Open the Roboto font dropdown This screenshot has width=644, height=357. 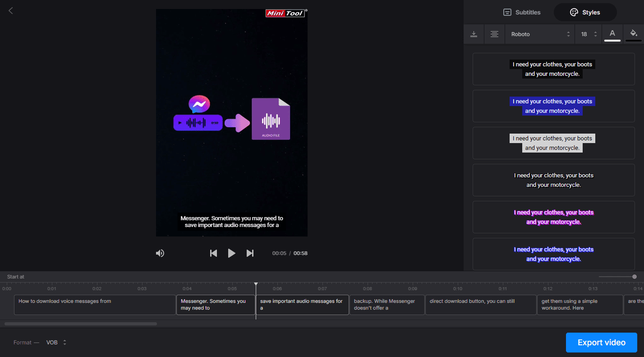[x=540, y=34]
